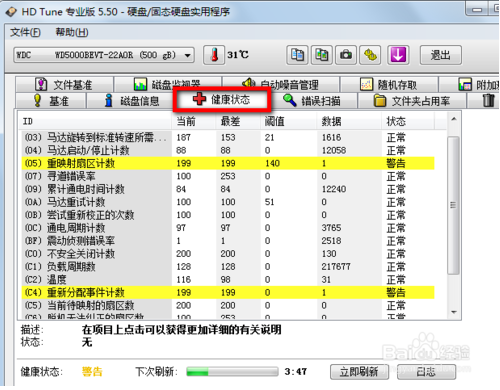Click the thermometer temperature icon
The height and width of the screenshot is (390, 500).
214,55
